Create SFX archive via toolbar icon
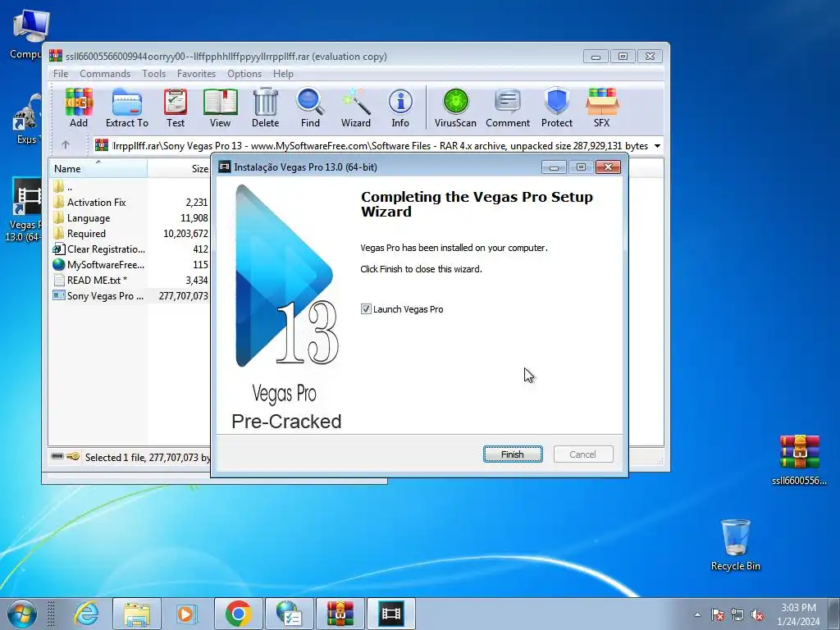Screen dimensions: 840x630 [601, 107]
